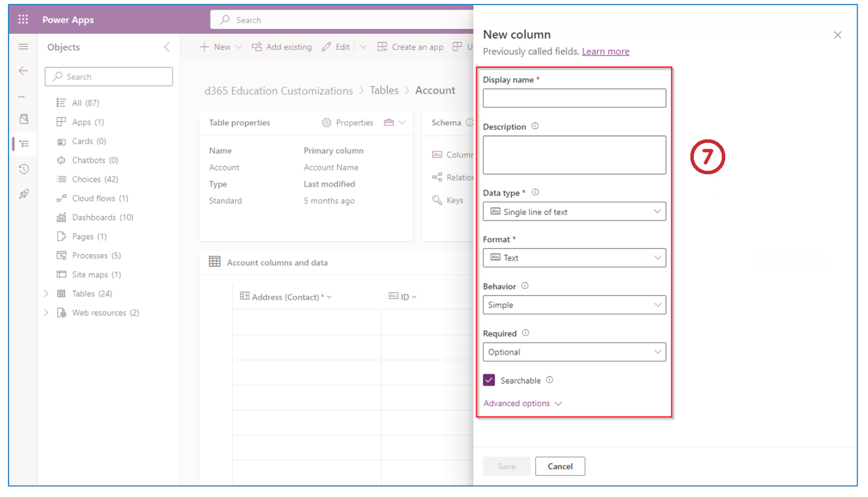Click Add existing in command bar
Viewport: 868px width, 497px height.
point(282,47)
